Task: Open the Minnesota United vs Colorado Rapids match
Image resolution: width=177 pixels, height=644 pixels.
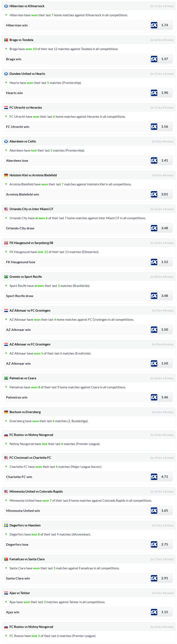Action: click(36, 492)
